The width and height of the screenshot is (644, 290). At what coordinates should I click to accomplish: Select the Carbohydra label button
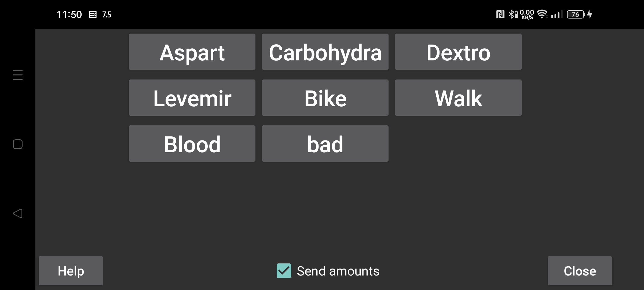click(325, 52)
